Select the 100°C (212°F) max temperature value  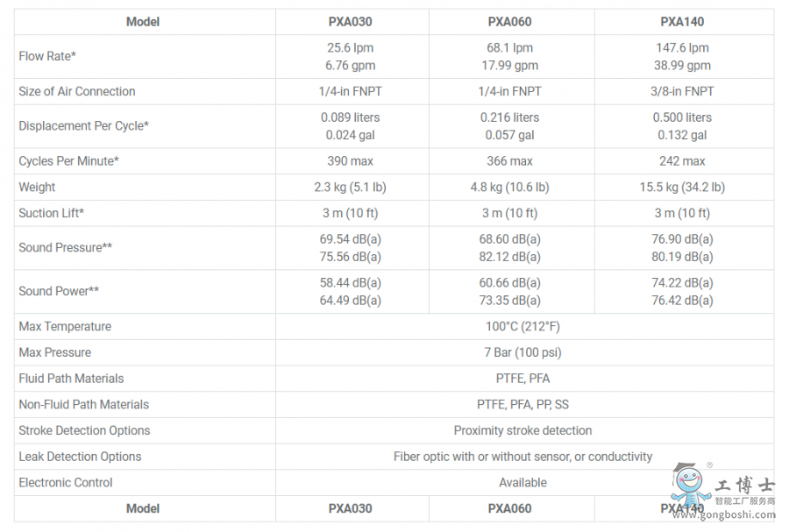522,326
